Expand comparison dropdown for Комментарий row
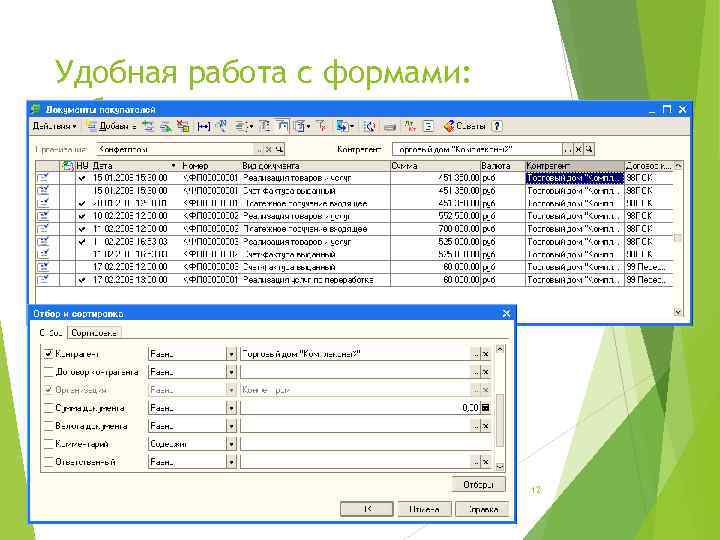Image resolution: width=720 pixels, height=540 pixels. (231, 444)
